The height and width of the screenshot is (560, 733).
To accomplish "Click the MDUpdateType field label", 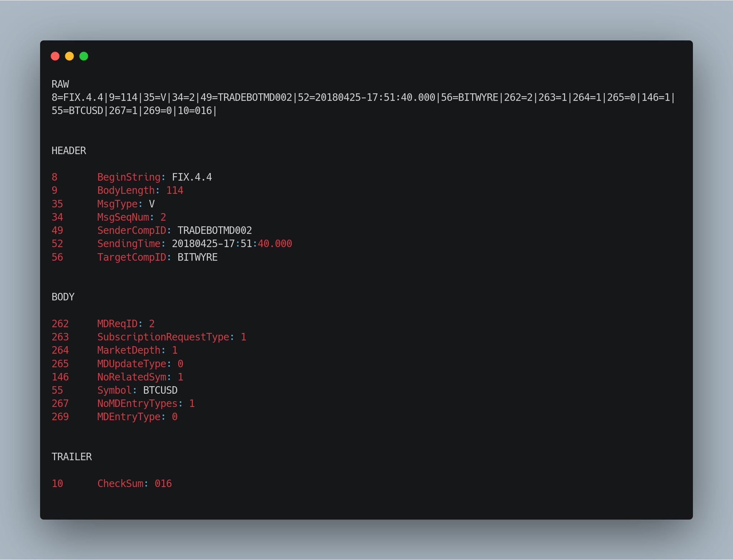I will (x=132, y=364).
